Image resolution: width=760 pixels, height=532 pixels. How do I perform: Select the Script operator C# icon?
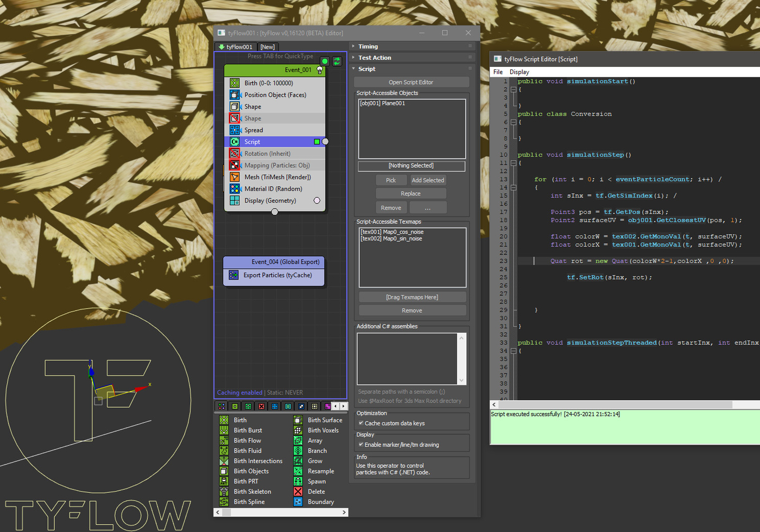pyautogui.click(x=235, y=142)
